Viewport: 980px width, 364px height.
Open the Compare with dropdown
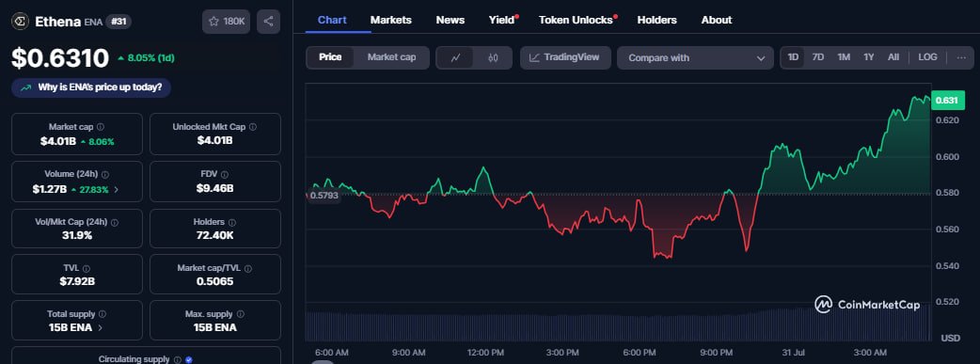[x=695, y=57]
